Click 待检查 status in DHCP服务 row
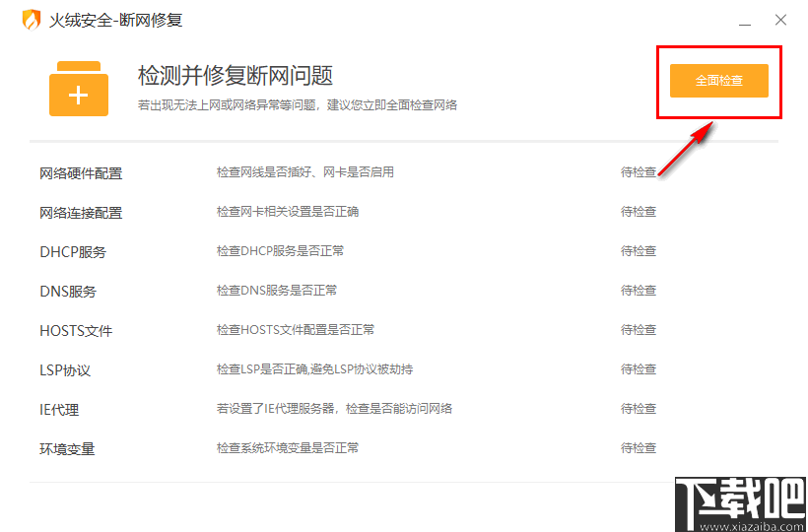 pos(639,251)
